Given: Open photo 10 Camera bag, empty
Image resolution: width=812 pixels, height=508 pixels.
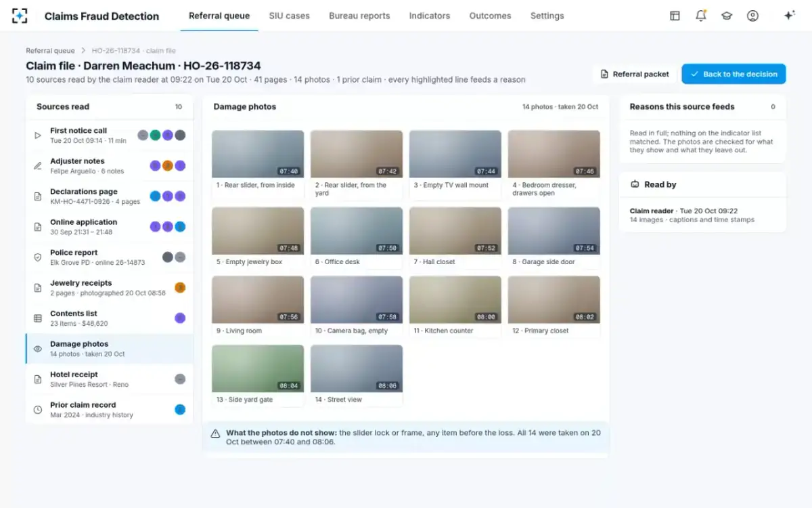Looking at the screenshot, I should pos(357,307).
